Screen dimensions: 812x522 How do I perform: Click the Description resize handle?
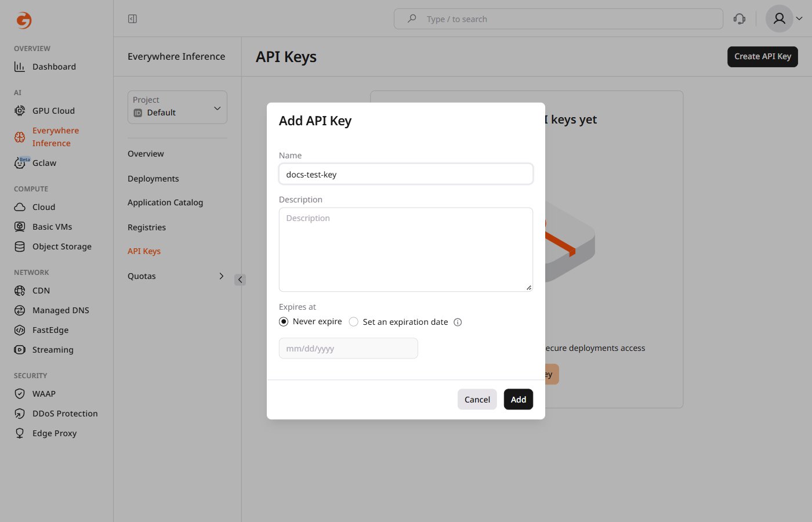(529, 287)
